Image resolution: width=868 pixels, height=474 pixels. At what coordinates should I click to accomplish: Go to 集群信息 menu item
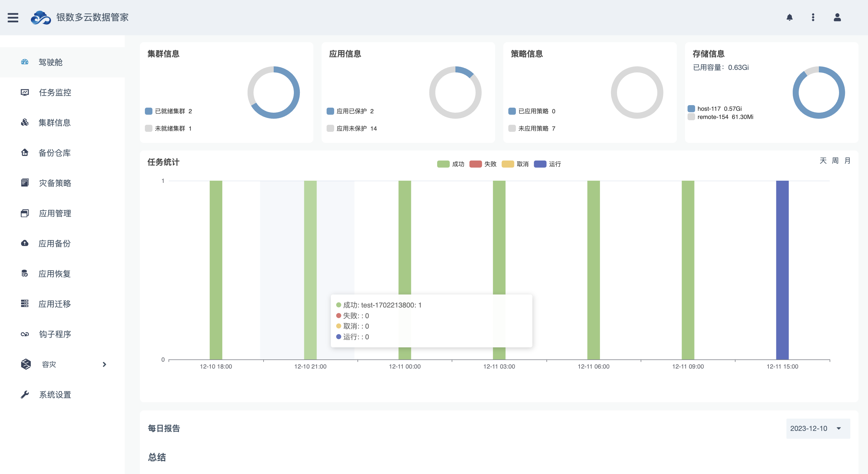[62, 122]
